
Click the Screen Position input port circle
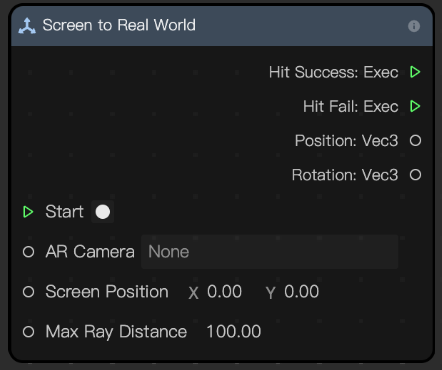(x=28, y=292)
